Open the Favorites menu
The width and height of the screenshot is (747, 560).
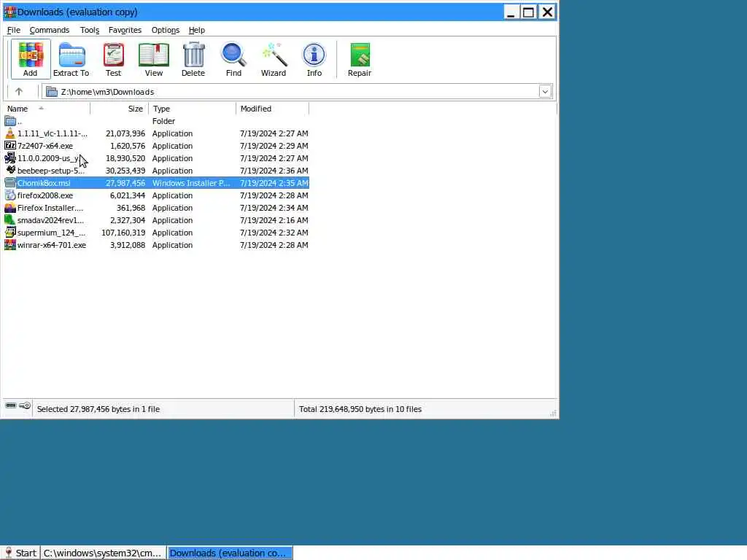125,30
